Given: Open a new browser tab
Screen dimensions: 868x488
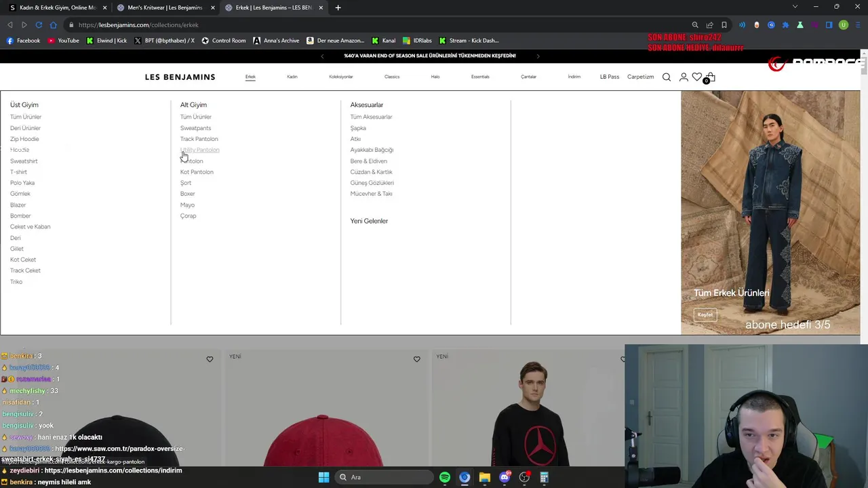Looking at the screenshot, I should (x=338, y=7).
